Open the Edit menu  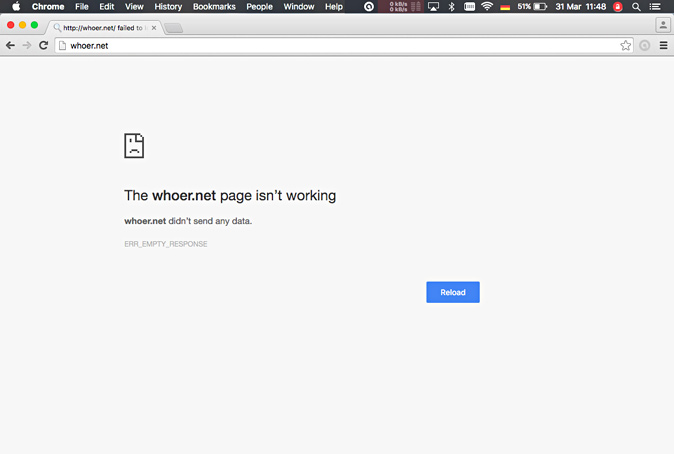107,6
